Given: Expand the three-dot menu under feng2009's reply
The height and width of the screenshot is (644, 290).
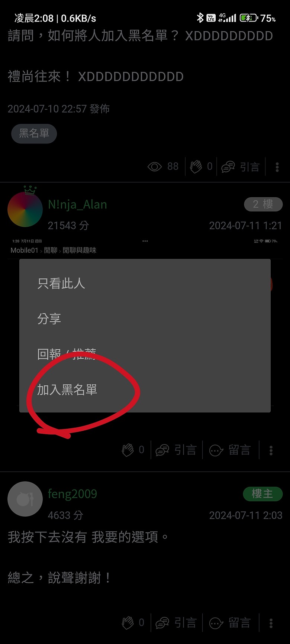Looking at the screenshot, I should point(271,623).
